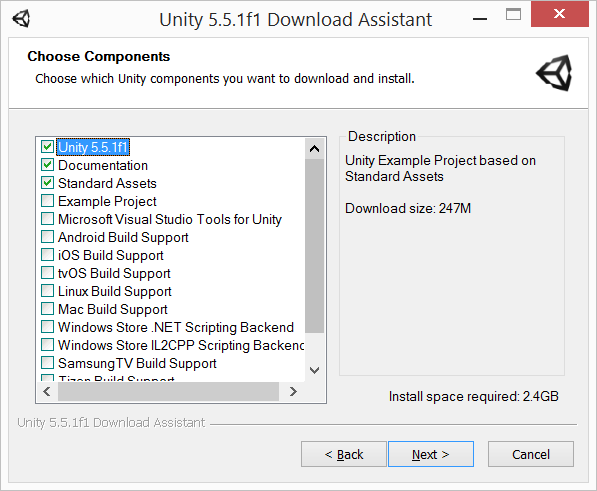Click the Unity cube logo in header
The width and height of the screenshot is (597, 491).
coord(554,73)
